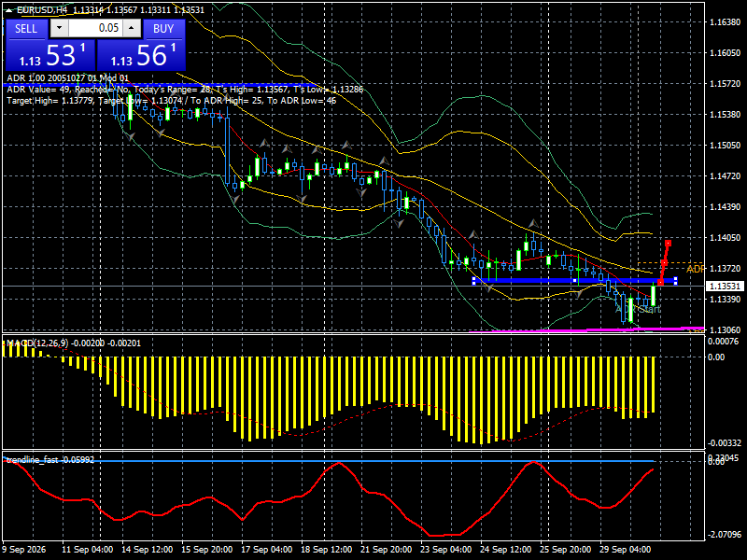Click the orange ADR label at right
Image resolution: width=747 pixels, height=560 pixels.
tap(695, 269)
